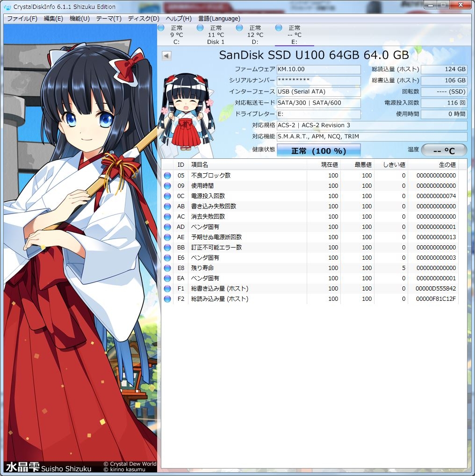Open the 機能(U) menu
Screen dimensions: 475x476
click(79, 19)
